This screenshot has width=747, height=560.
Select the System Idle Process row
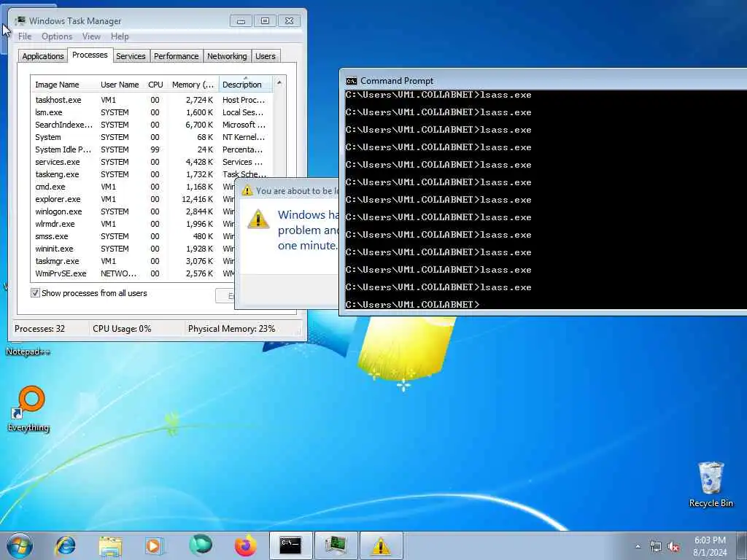[x=152, y=149]
